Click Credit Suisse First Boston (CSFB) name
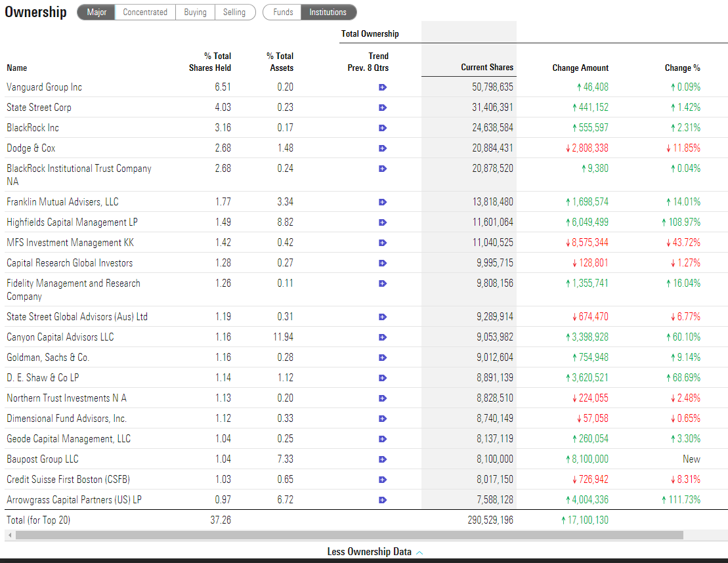 pyautogui.click(x=68, y=480)
